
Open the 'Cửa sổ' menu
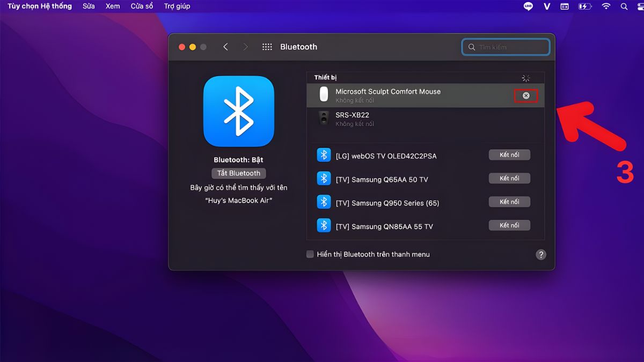click(142, 6)
